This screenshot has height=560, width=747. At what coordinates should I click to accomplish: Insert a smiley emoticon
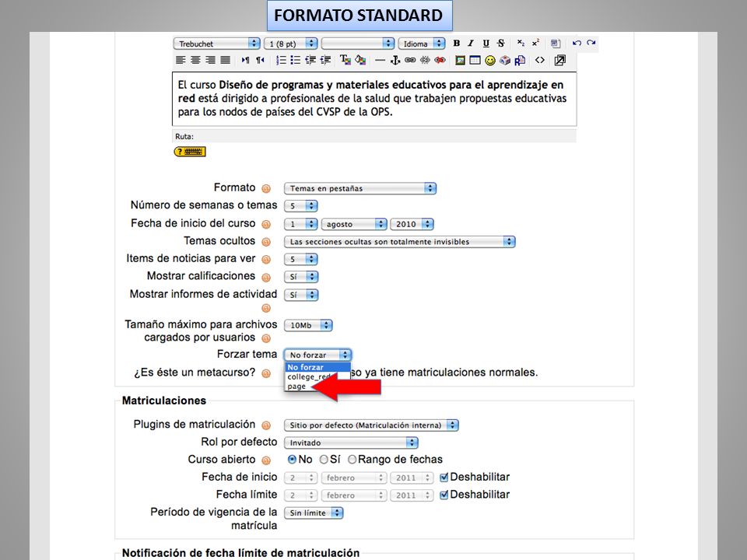[x=489, y=61]
